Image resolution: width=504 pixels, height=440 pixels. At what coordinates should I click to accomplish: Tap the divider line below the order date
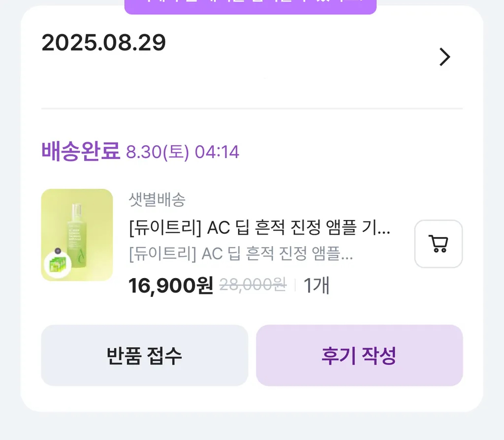point(252,108)
